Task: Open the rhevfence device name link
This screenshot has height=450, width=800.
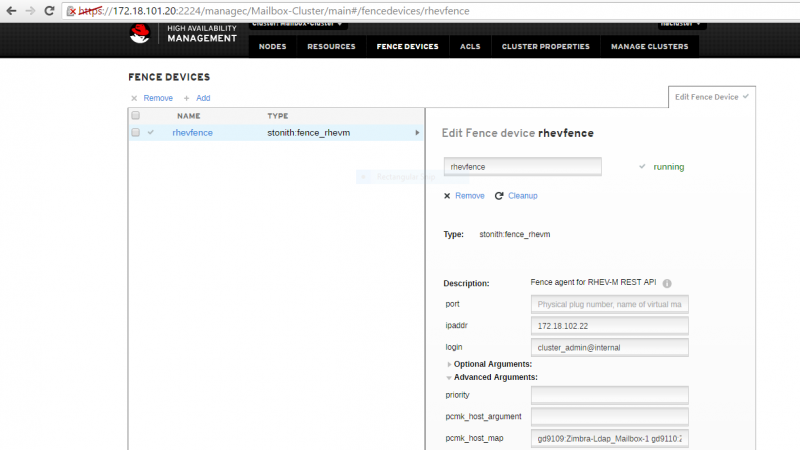Action: [192, 133]
